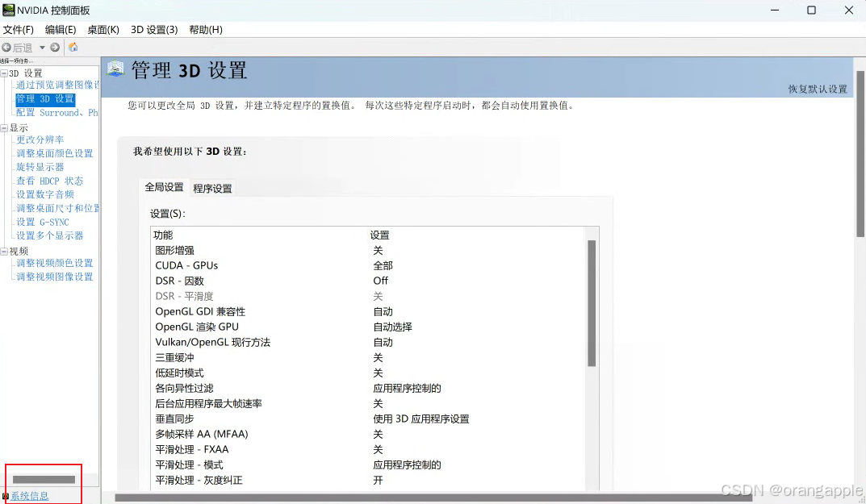Open the 文件(F) menu
The height and width of the screenshot is (504, 866).
point(19,30)
